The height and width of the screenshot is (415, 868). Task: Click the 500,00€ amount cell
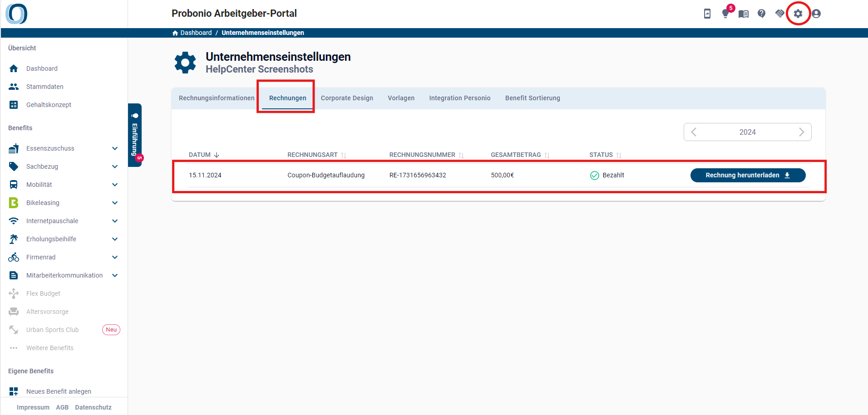click(x=503, y=175)
